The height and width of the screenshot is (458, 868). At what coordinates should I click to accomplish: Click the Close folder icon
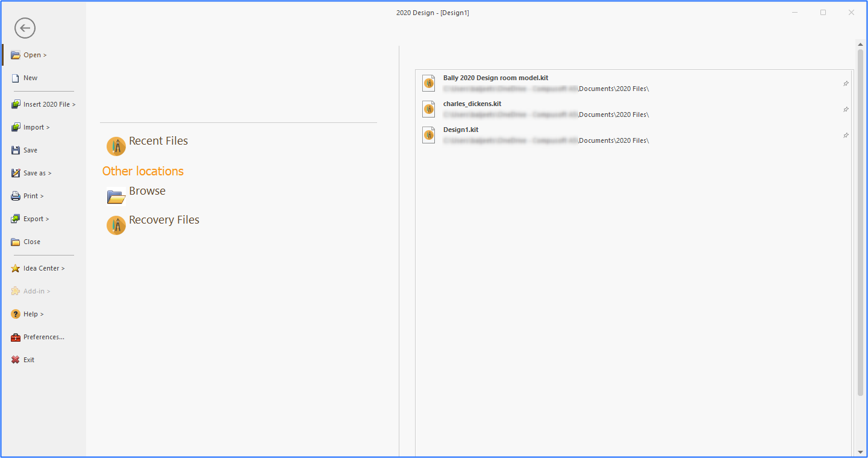[x=16, y=242]
